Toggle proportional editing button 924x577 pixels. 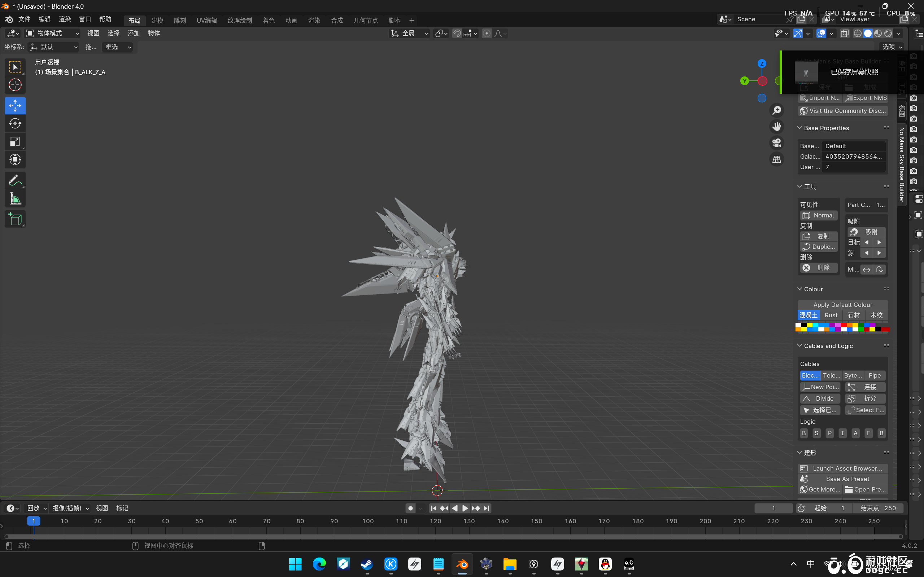coord(487,34)
